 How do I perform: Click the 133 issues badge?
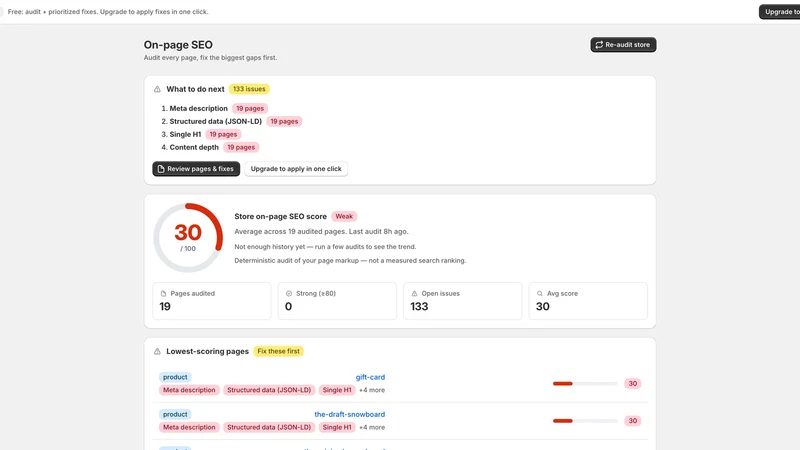coord(249,89)
